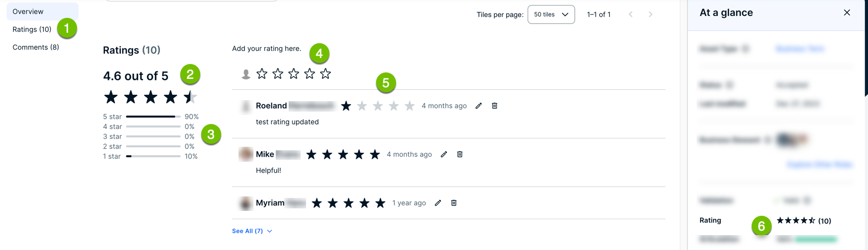
Task: Edit Mike's rating with pencil icon
Action: [444, 154]
